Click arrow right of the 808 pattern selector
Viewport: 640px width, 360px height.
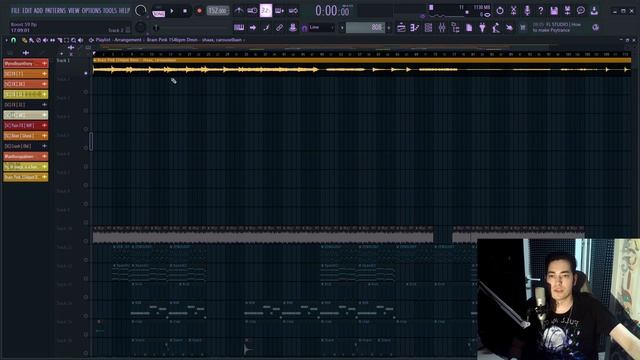pyautogui.click(x=389, y=28)
